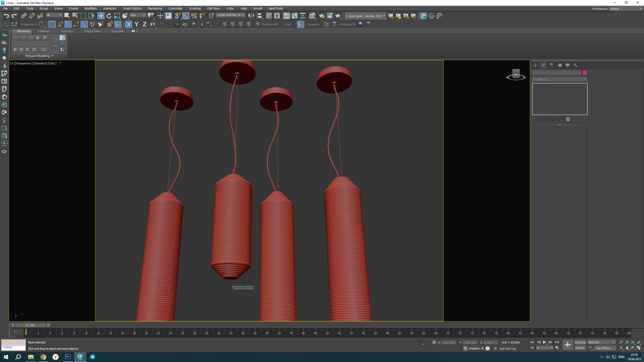
Task: Activate the Select and Scale tool
Action: [x=117, y=16]
